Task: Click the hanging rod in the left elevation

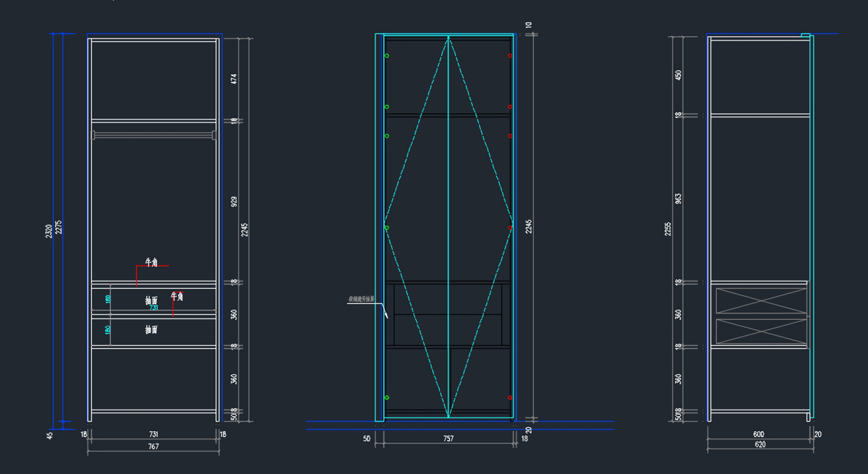Action: 153,134
